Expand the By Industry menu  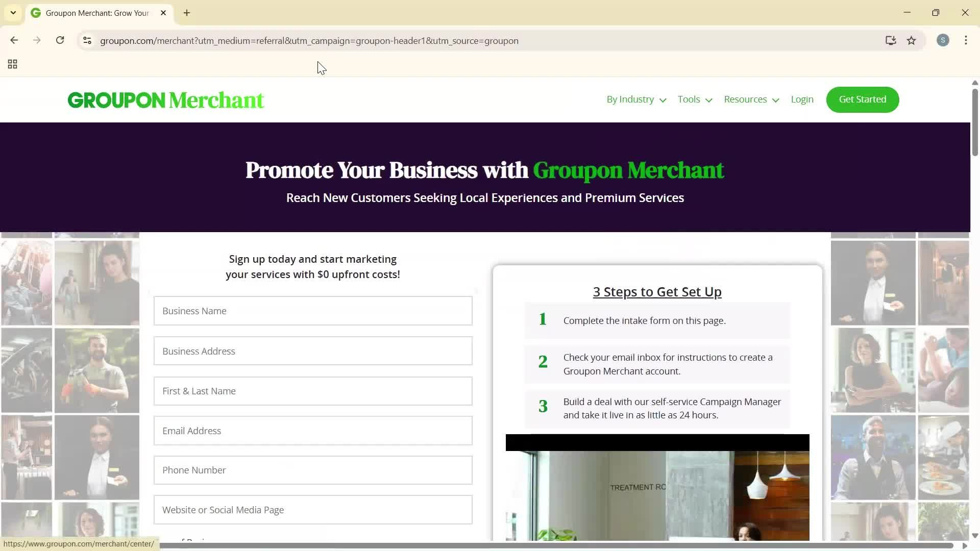pos(636,99)
